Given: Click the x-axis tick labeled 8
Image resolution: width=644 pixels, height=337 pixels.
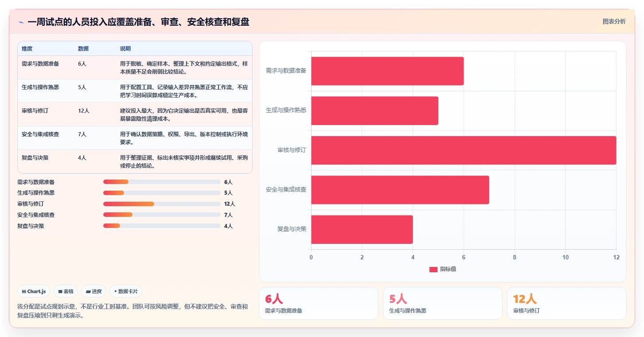Looking at the screenshot, I should tap(515, 258).
